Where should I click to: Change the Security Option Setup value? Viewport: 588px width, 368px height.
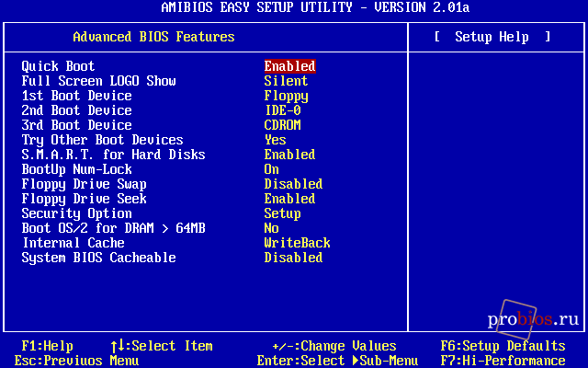(x=282, y=213)
